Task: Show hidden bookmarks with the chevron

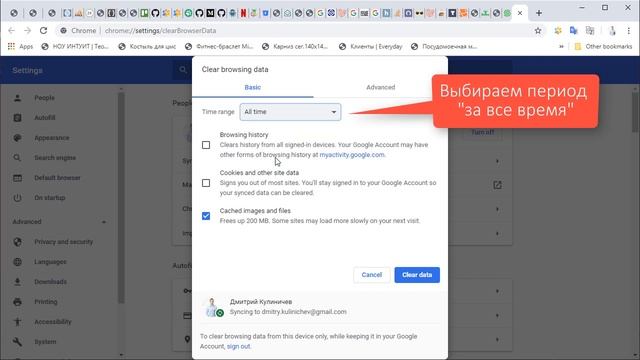Action: pyautogui.click(x=562, y=47)
